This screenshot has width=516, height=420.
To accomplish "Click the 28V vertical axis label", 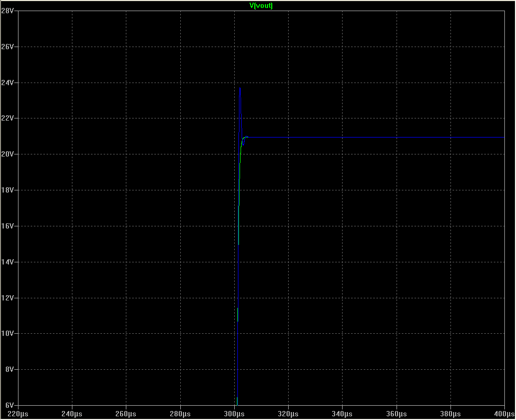I will [7, 11].
